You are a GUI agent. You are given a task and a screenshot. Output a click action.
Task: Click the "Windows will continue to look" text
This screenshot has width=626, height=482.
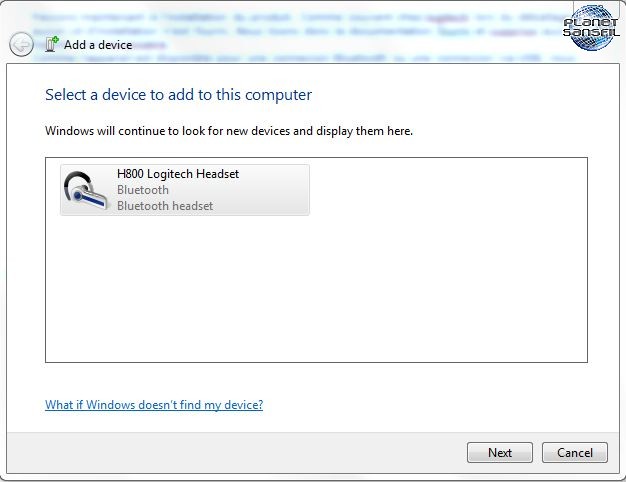coord(229,131)
